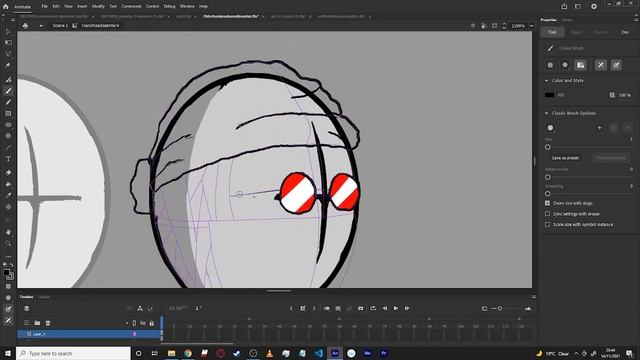The height and width of the screenshot is (360, 640).
Task: Select the Zoom magnifier tool
Action: tap(8, 243)
